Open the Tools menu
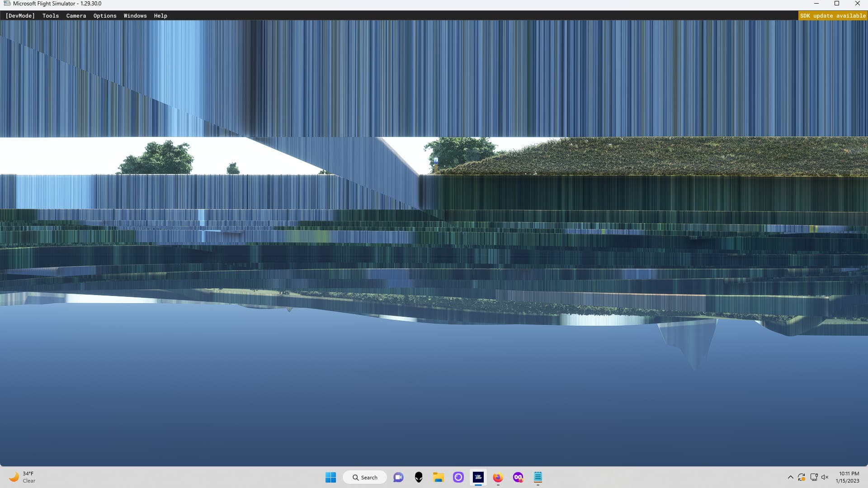 point(51,16)
